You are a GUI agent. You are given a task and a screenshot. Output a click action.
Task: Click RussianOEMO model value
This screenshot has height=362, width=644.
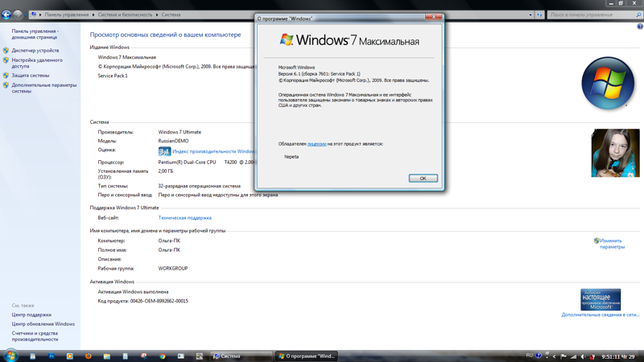tap(173, 141)
